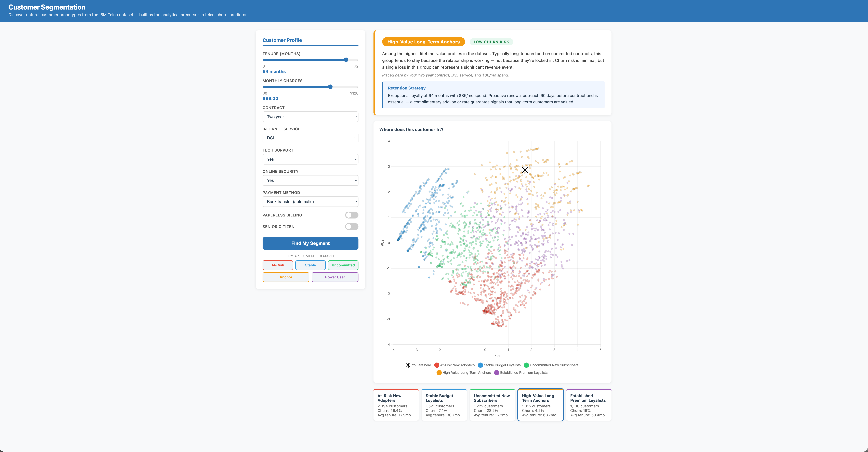
Task: Click the blue Stable Budget Loyalists legend dot
Action: coord(481,365)
